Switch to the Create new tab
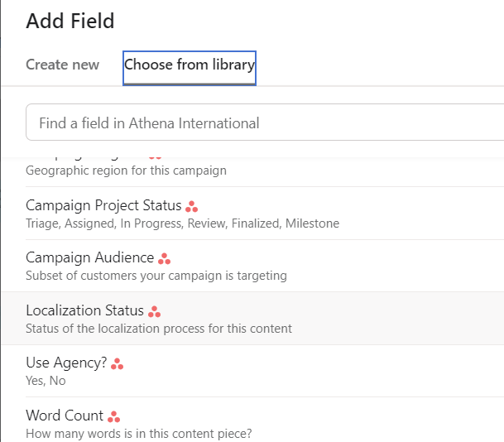This screenshot has height=442, width=504. [62, 65]
